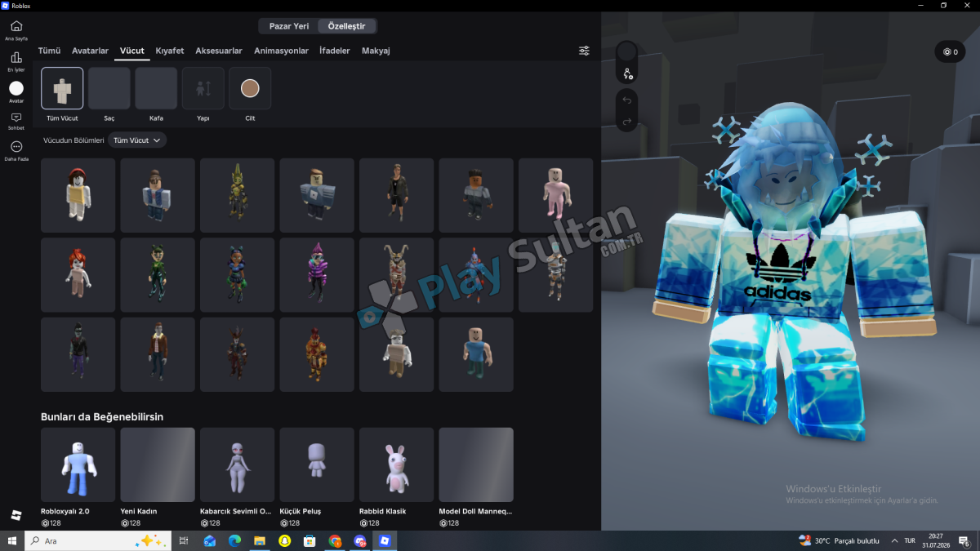
Task: Open the Kıyafet tab
Action: click(170, 51)
